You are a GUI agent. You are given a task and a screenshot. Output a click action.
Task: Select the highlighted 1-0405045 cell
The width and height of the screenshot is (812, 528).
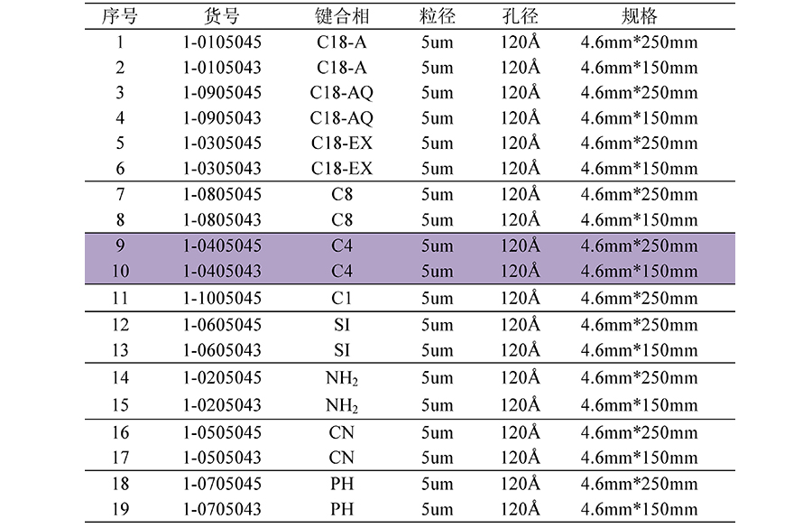(222, 245)
